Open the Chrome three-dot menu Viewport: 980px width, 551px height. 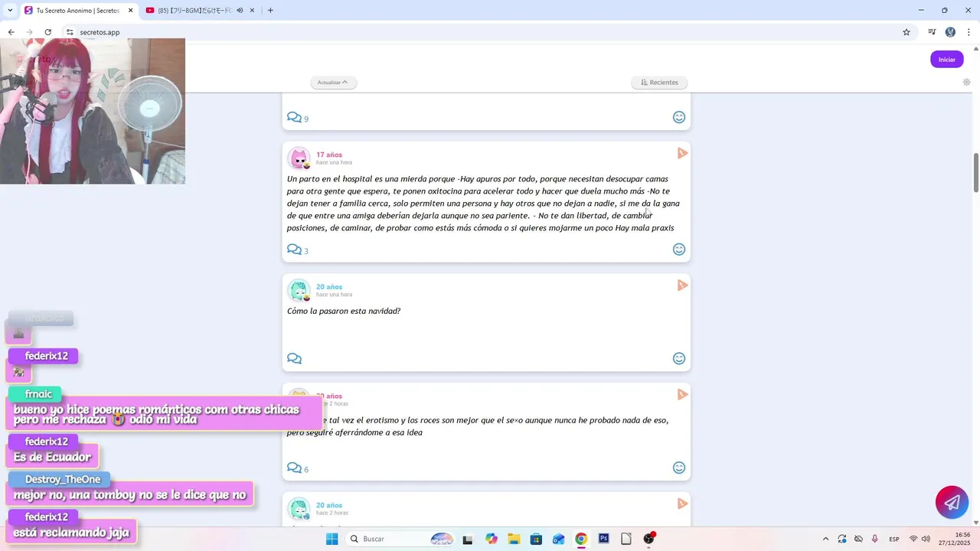(x=969, y=32)
